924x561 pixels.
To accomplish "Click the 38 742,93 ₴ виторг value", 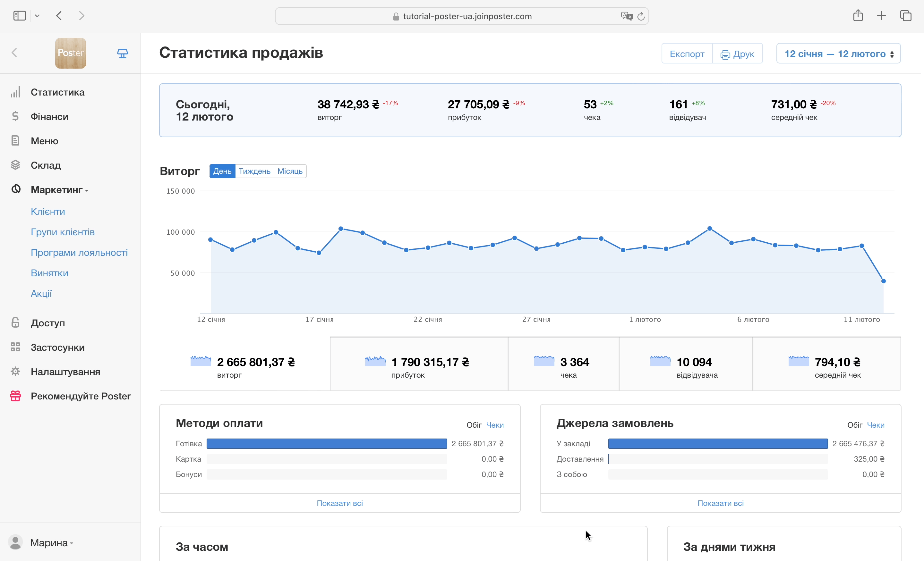I will pos(348,104).
